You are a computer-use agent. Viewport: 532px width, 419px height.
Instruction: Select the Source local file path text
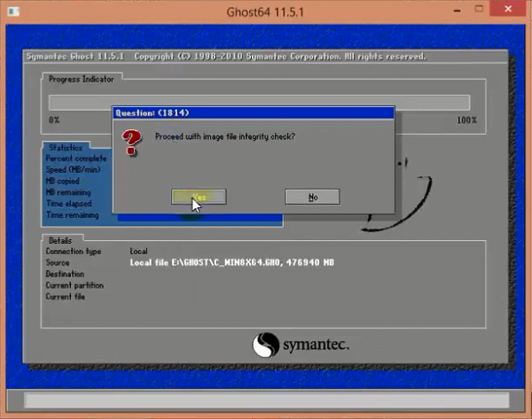[x=232, y=262]
